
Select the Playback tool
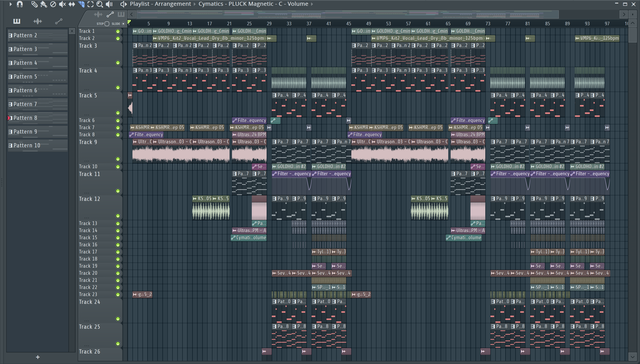pyautogui.click(x=109, y=4)
